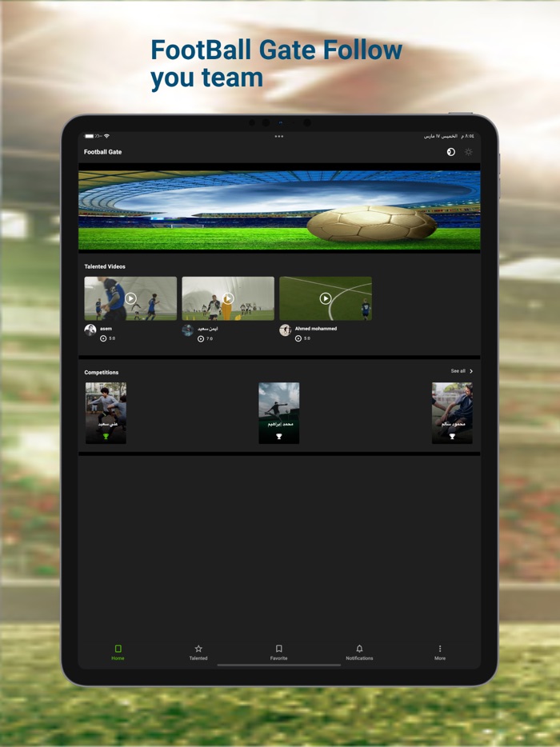Open asem's profile avatar
The width and height of the screenshot is (560, 747).
click(90, 330)
